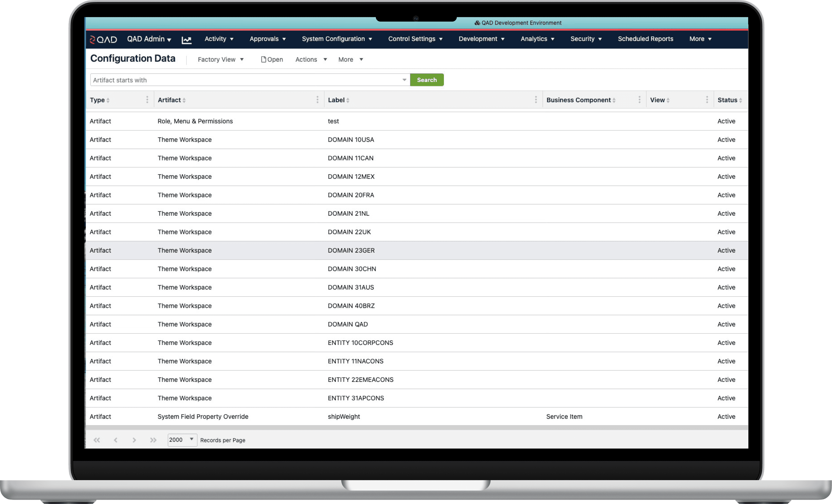Expand the Factory View dropdown
832x504 pixels.
220,59
